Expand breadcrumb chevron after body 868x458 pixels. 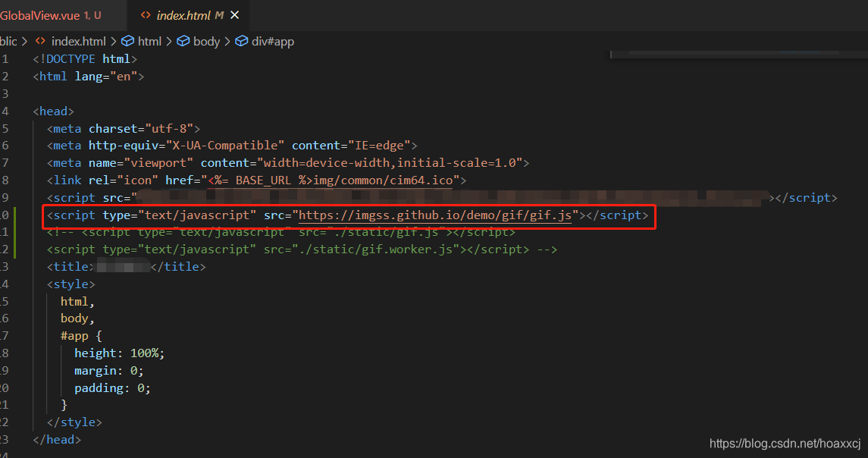(227, 42)
